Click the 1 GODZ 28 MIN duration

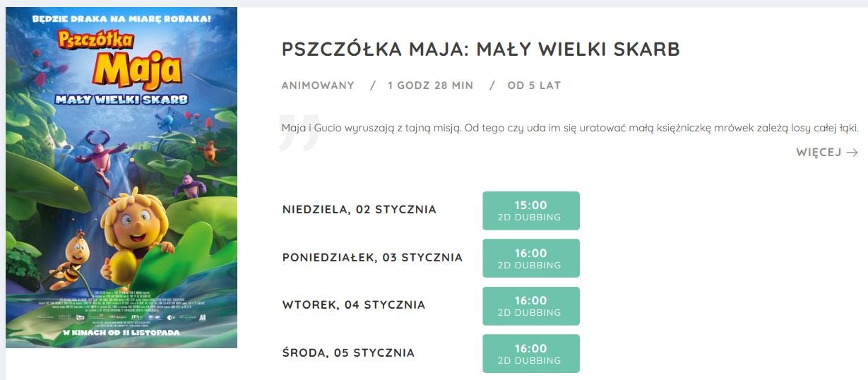[431, 85]
